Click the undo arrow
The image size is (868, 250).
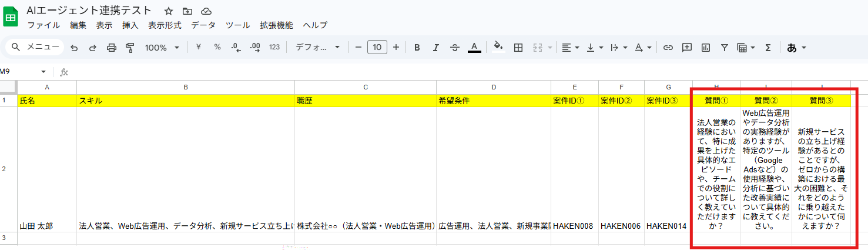point(74,48)
